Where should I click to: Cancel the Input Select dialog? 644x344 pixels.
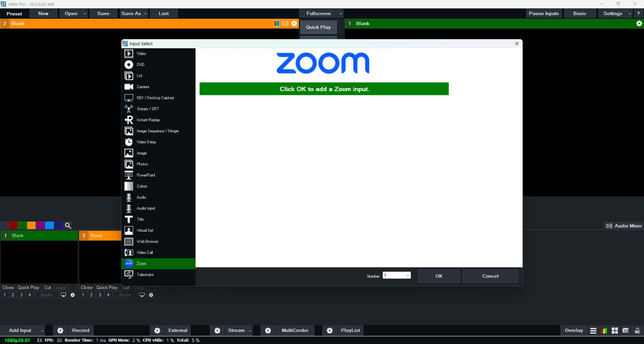pyautogui.click(x=491, y=276)
